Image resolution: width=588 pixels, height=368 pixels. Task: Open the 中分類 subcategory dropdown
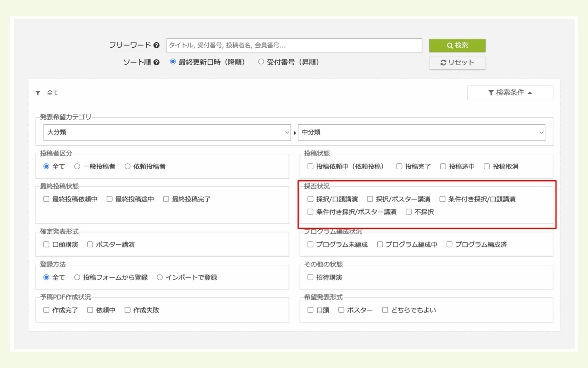421,132
